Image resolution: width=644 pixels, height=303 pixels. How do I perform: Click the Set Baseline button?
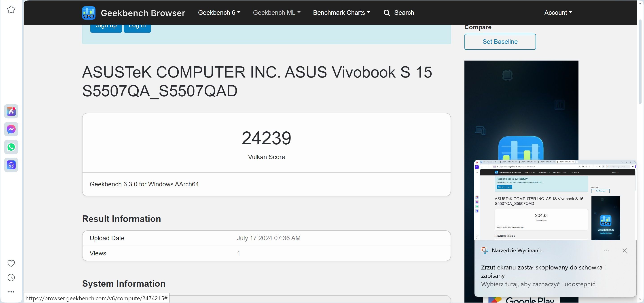[x=500, y=42]
